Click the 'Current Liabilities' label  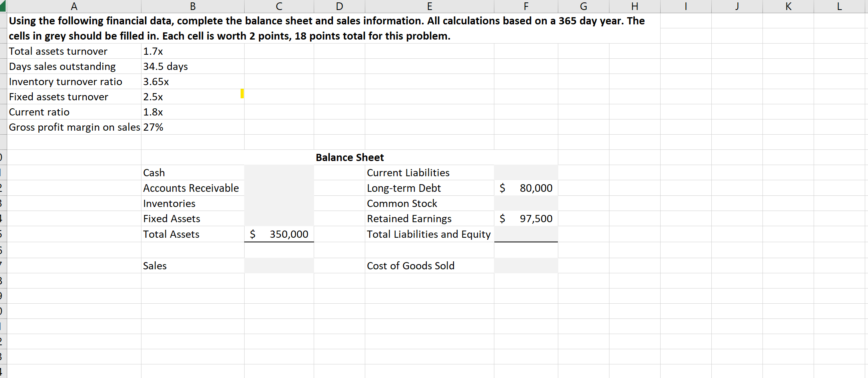tap(408, 173)
